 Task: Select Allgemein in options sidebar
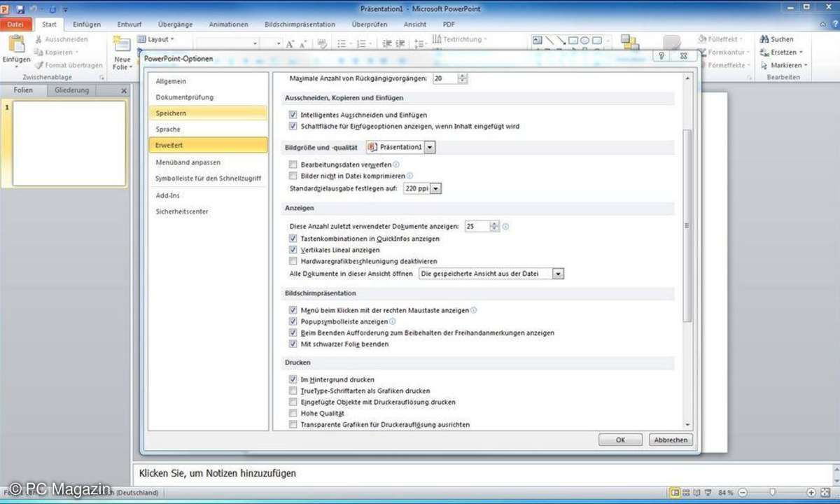(x=208, y=81)
